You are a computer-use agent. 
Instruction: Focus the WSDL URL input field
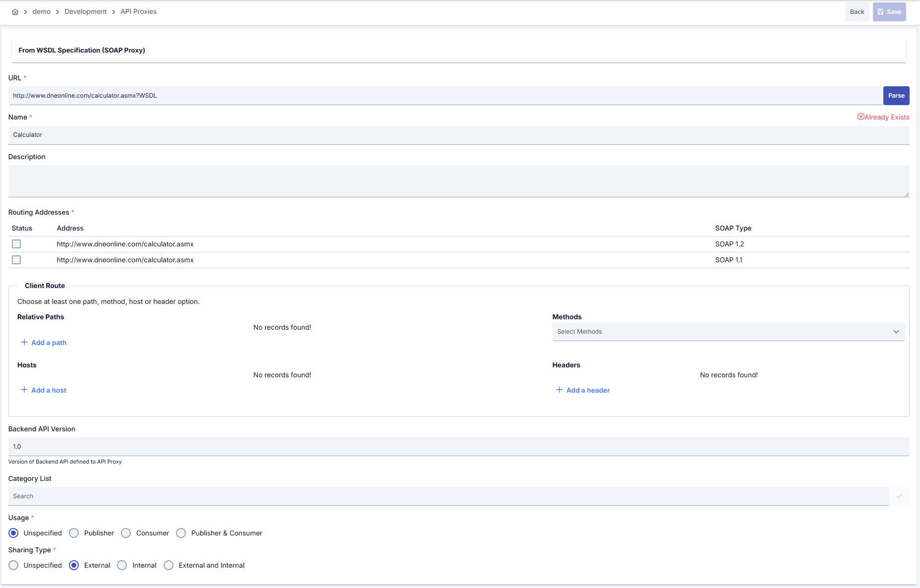(446, 96)
